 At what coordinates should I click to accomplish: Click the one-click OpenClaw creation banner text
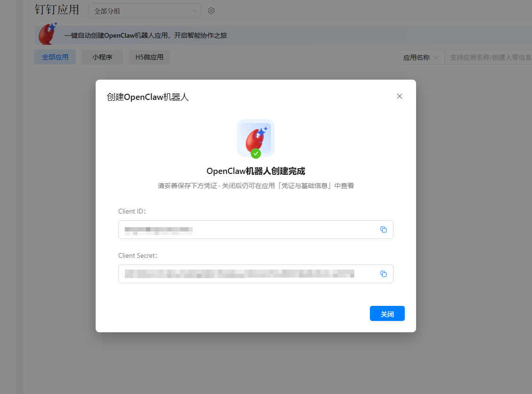click(146, 35)
